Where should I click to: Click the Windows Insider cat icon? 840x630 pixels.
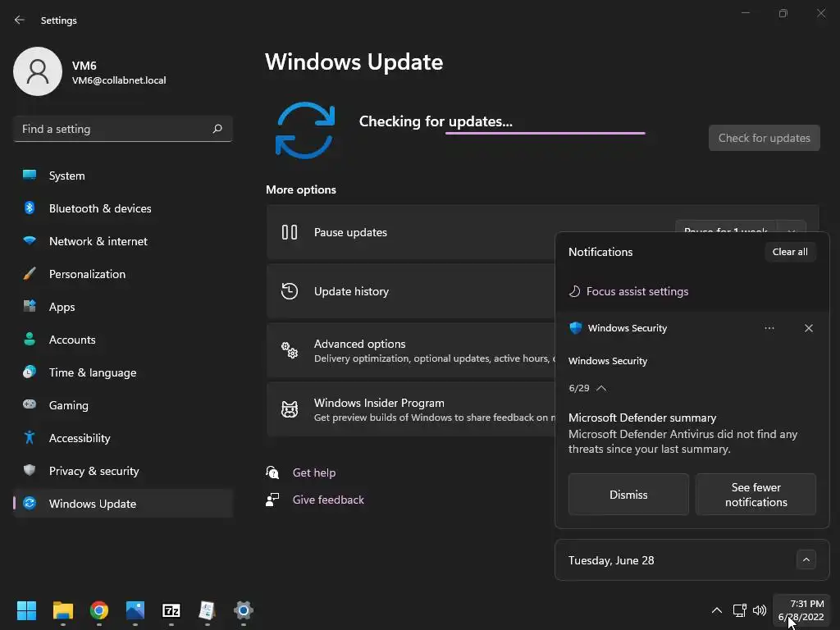click(290, 409)
